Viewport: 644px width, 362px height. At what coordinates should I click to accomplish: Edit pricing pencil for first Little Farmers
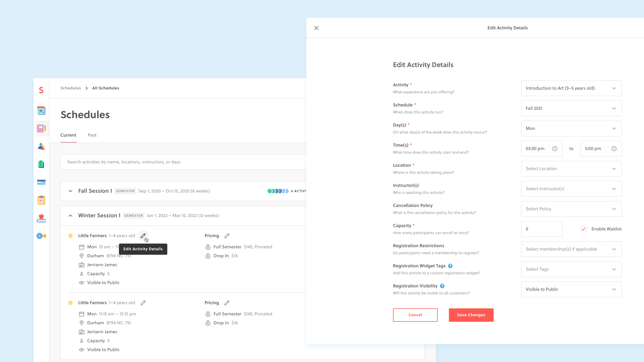point(227,236)
